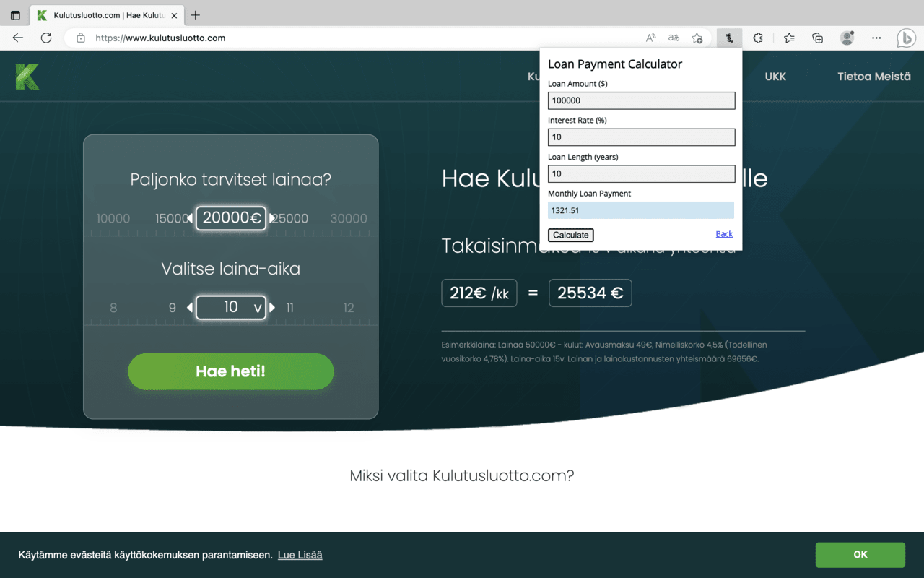Click the Miksi valita Kulutusluotto.com? heading
The image size is (924, 578).
[x=462, y=475]
